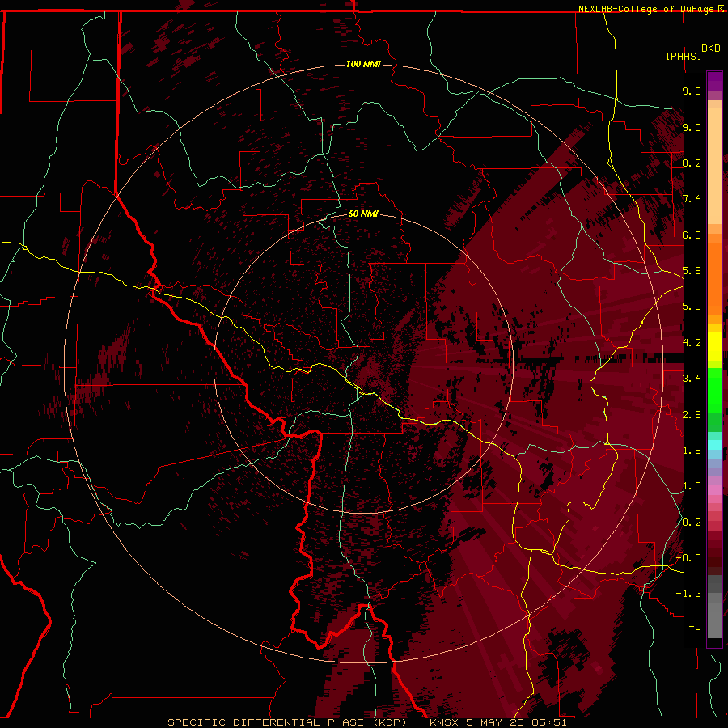Click the -1.3 scale value
The image size is (728, 728).
688,594
